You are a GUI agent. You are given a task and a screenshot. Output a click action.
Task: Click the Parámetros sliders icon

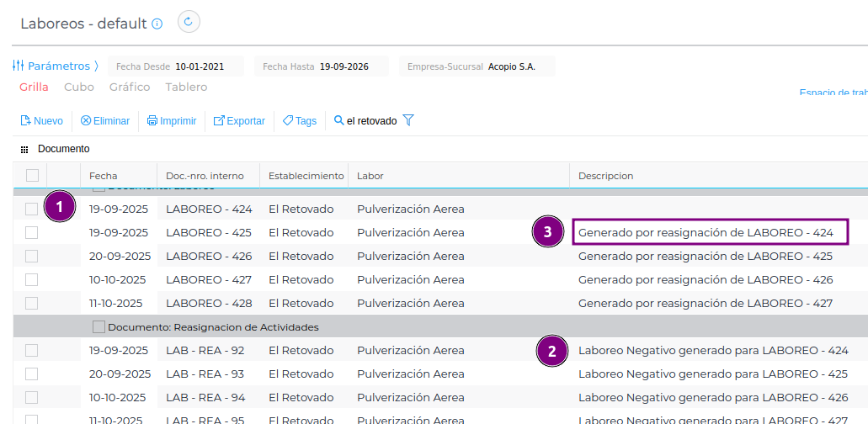[x=18, y=66]
